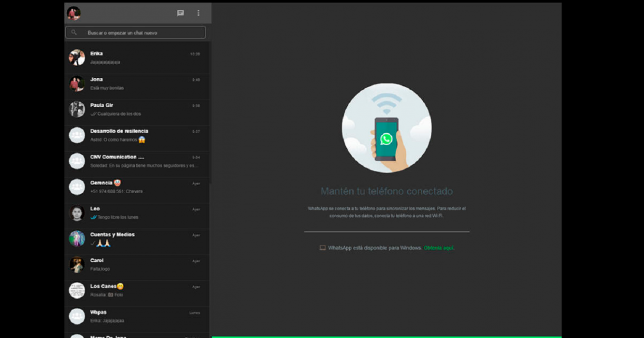Open your own profile picture in header

[73, 14]
